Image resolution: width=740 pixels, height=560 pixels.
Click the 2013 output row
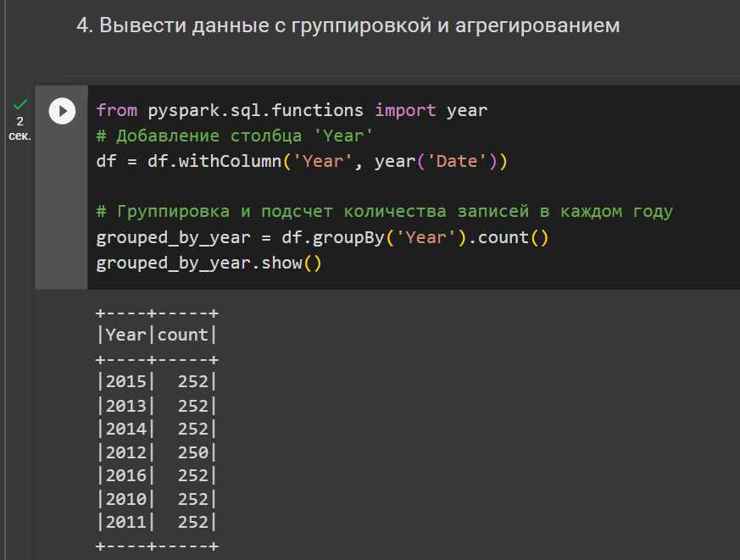pyautogui.click(x=157, y=406)
